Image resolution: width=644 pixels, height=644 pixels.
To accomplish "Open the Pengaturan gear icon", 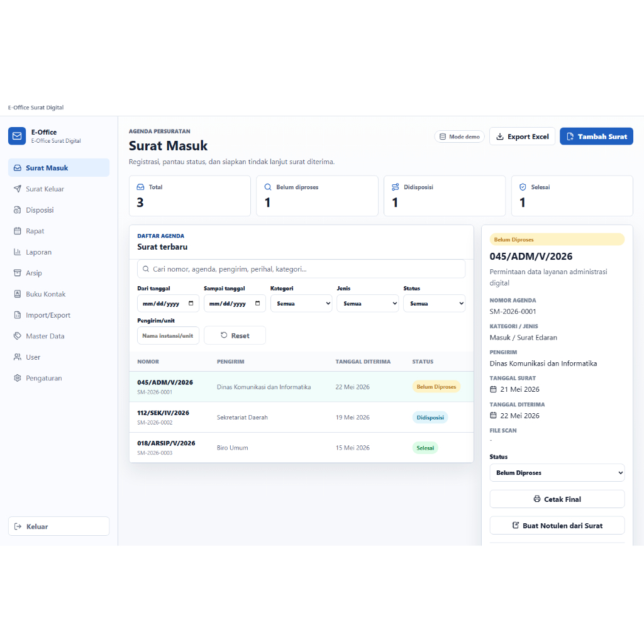I will [x=17, y=378].
